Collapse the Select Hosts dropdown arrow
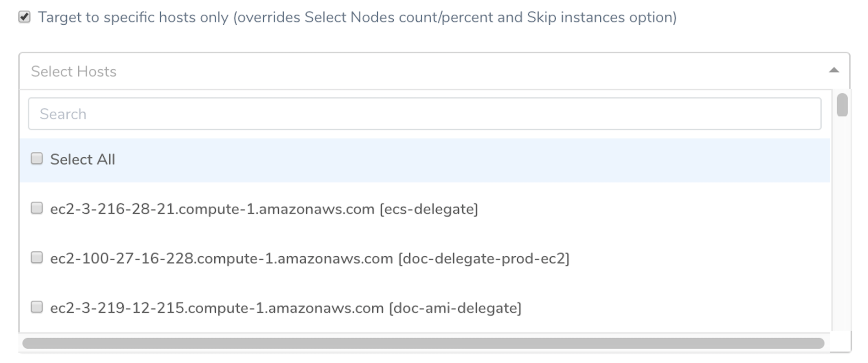Viewport: 868px width, 363px height. tap(834, 70)
